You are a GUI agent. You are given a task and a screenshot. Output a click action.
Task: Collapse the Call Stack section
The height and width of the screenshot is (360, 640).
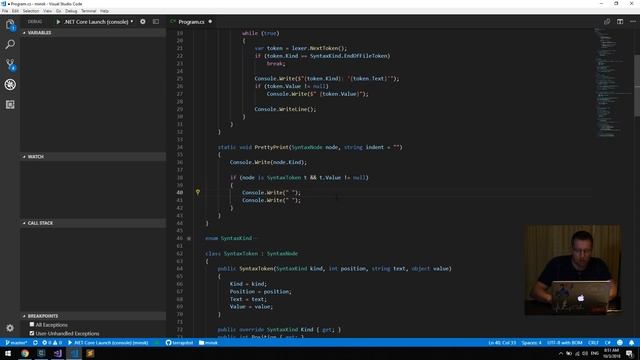93,223
